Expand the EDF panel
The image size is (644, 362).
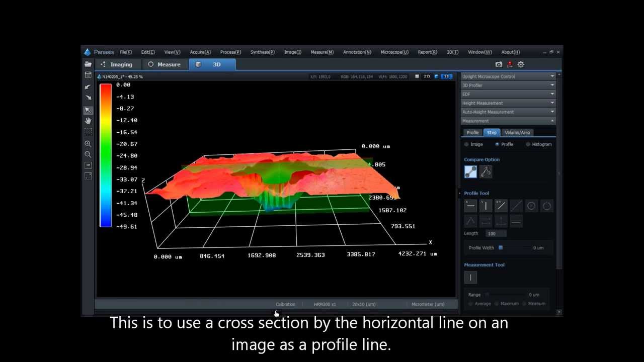pyautogui.click(x=508, y=94)
